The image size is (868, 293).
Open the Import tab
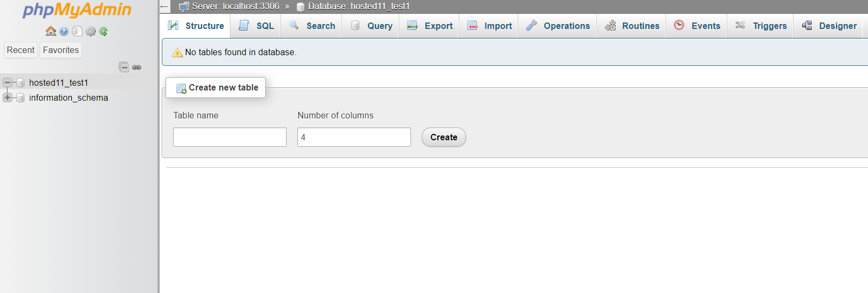(489, 26)
